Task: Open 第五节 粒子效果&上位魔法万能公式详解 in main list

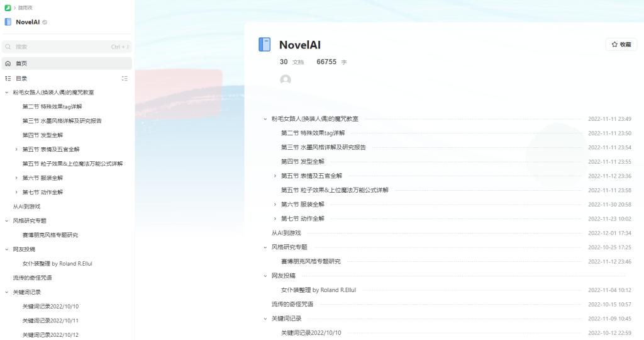Action: (x=335, y=190)
